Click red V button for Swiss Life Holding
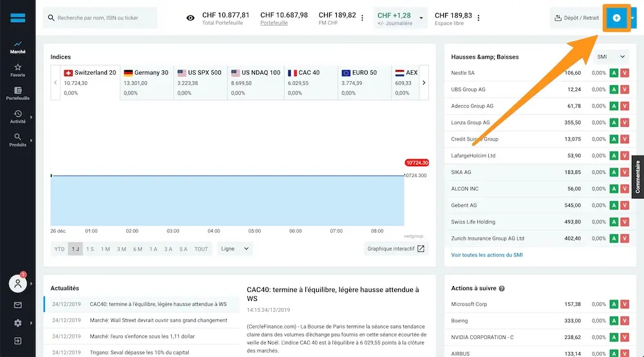Viewport: 644px width, 357px height. tap(625, 222)
